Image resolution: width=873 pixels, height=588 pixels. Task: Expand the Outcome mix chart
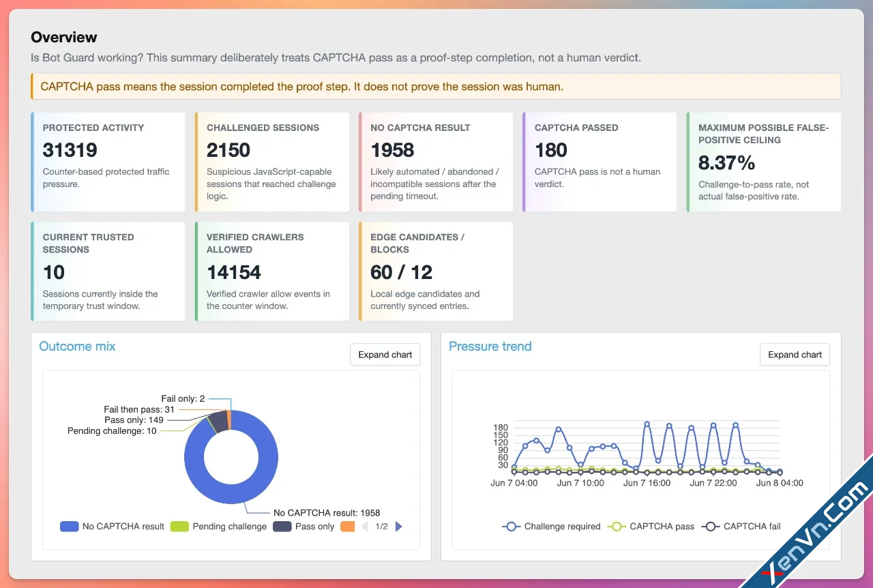pyautogui.click(x=385, y=355)
